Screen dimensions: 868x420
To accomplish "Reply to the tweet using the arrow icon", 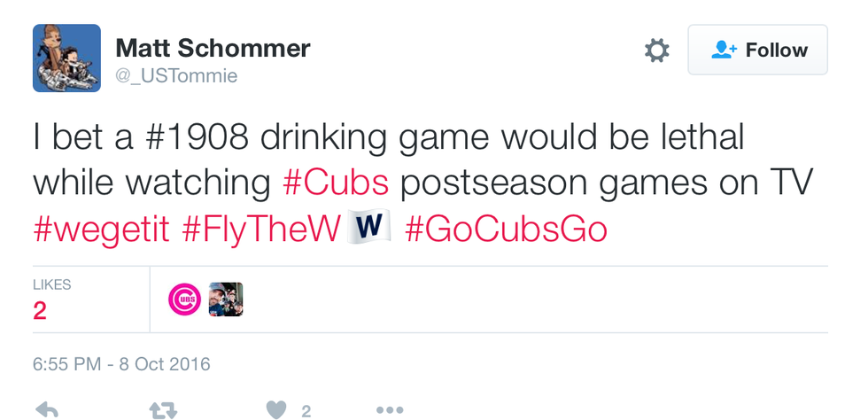I will 46,410.
